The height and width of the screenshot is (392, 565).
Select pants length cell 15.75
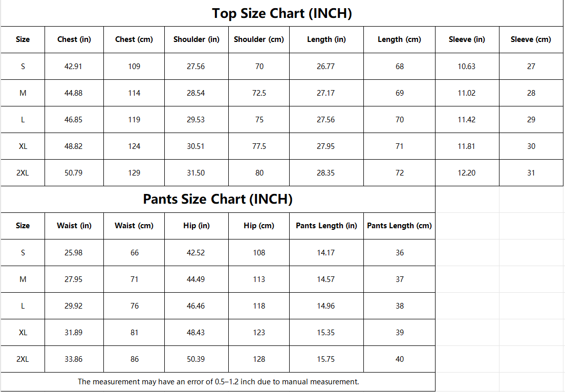(x=326, y=359)
